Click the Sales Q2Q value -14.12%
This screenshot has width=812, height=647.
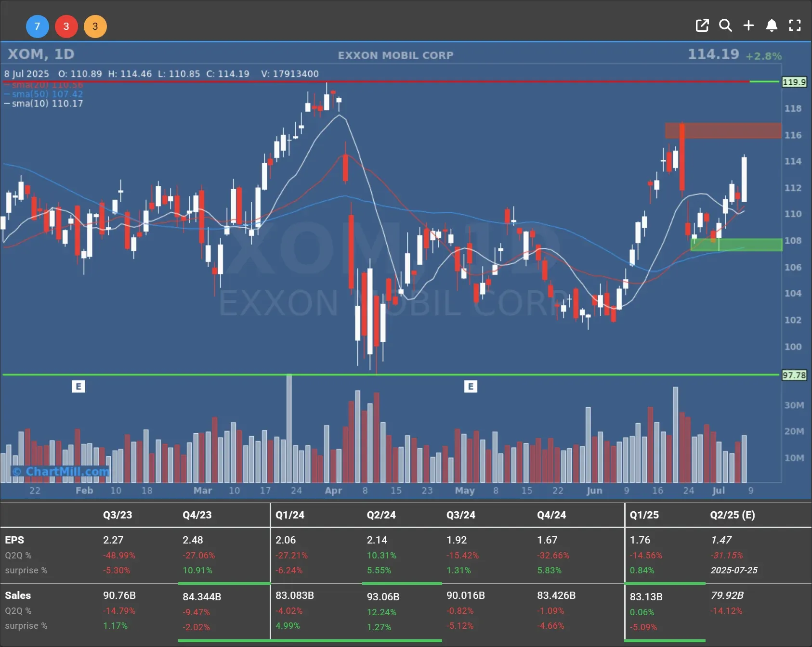pyautogui.click(x=726, y=610)
